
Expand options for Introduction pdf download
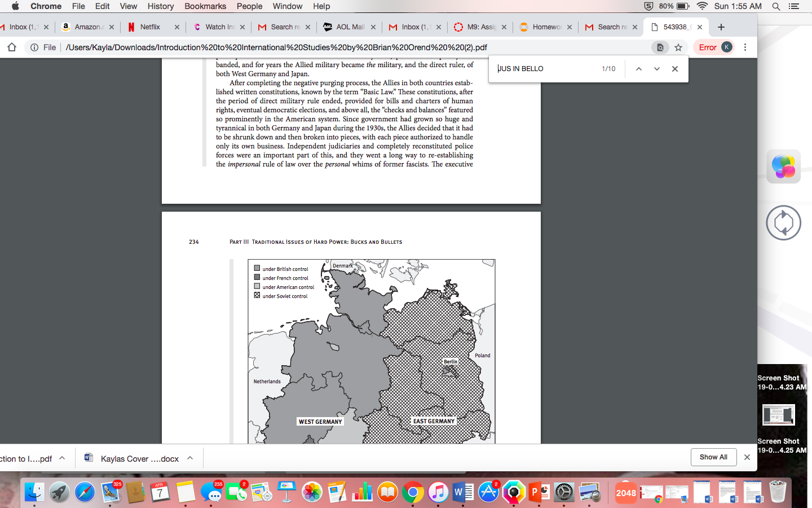click(62, 458)
